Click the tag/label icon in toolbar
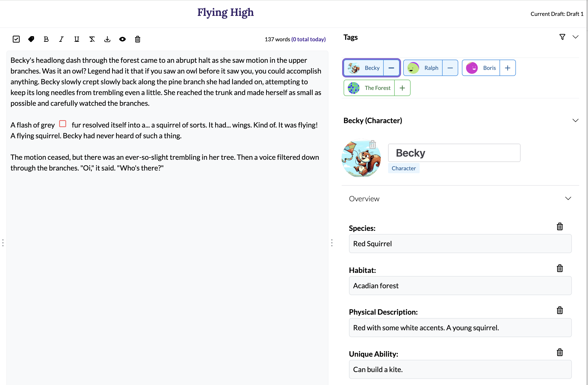The image size is (588, 385). pyautogui.click(x=31, y=40)
